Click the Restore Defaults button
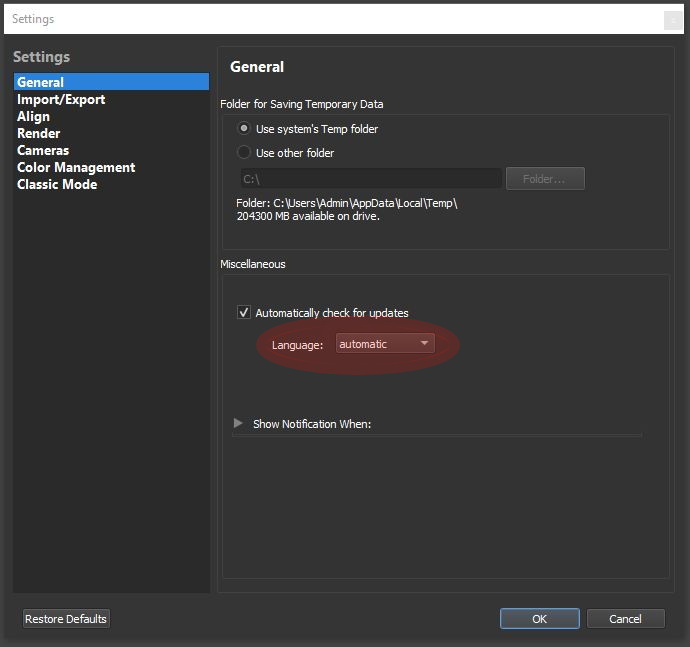The width and height of the screenshot is (690, 647). pos(66,619)
